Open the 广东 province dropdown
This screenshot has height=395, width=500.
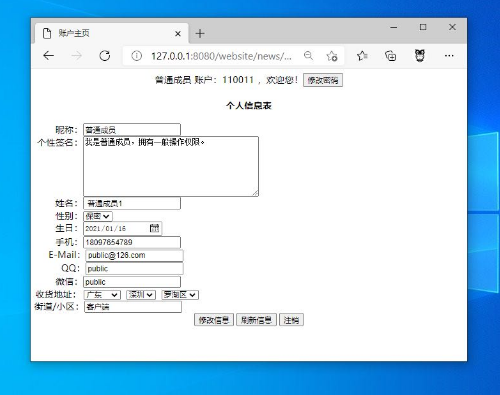pyautogui.click(x=102, y=295)
